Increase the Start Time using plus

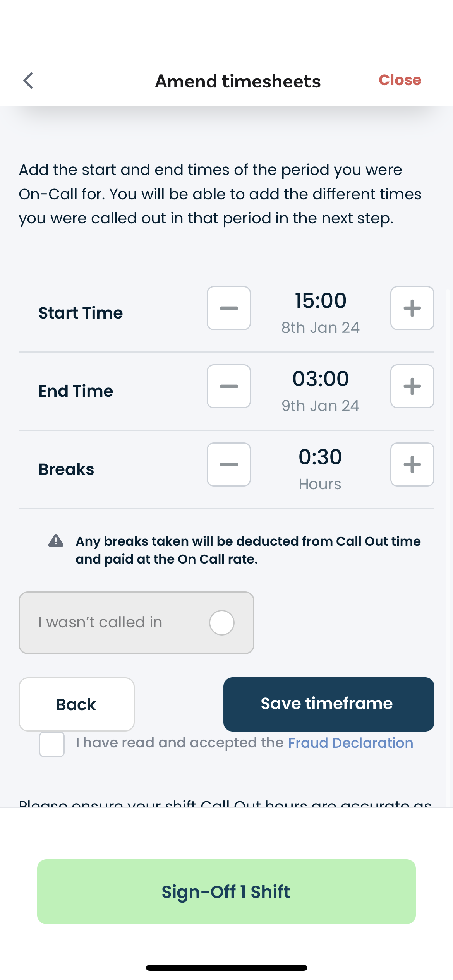(412, 308)
